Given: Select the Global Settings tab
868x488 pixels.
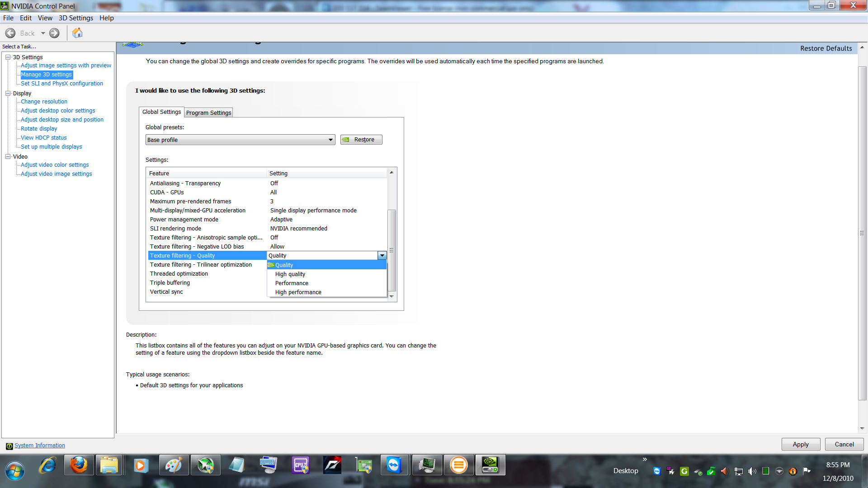Looking at the screenshot, I should coord(161,112).
